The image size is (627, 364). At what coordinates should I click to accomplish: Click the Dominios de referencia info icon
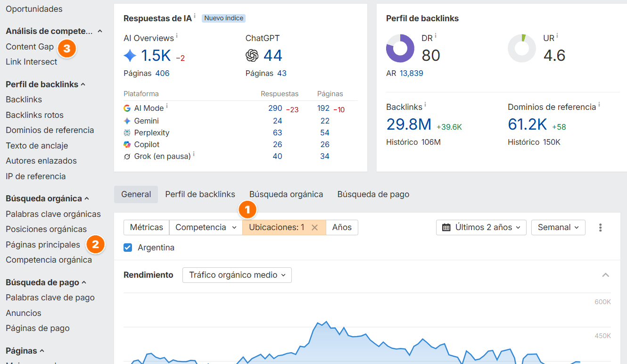599,105
